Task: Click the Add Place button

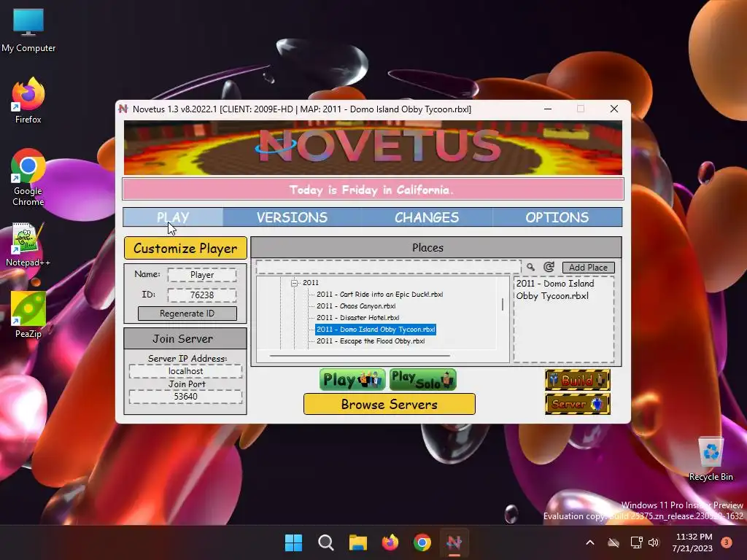Action: [589, 268]
